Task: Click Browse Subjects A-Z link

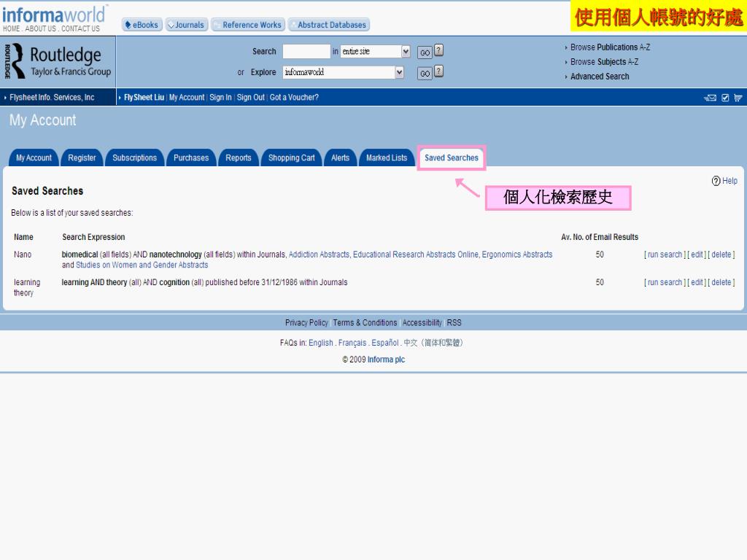Action: tap(604, 62)
